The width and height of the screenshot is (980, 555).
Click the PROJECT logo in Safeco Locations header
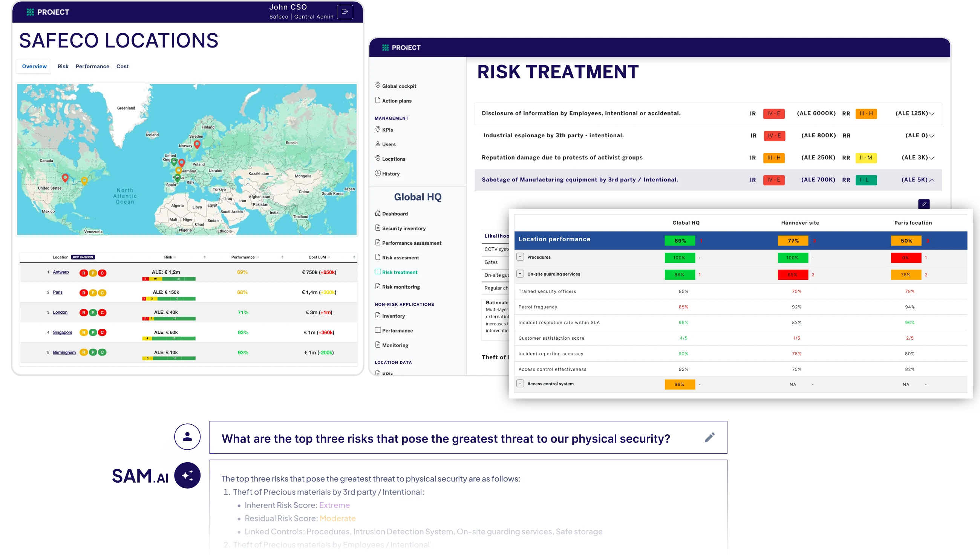pos(48,12)
